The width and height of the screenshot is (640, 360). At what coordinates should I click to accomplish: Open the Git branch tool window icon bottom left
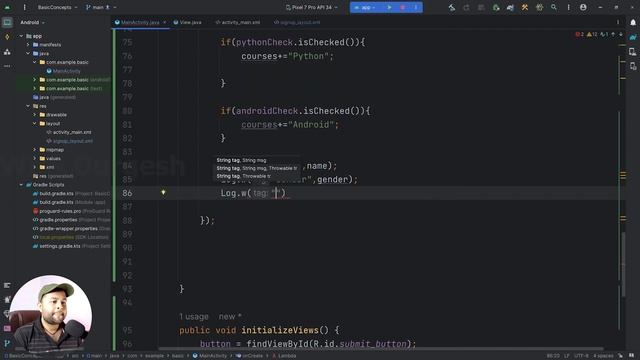[x=7, y=343]
